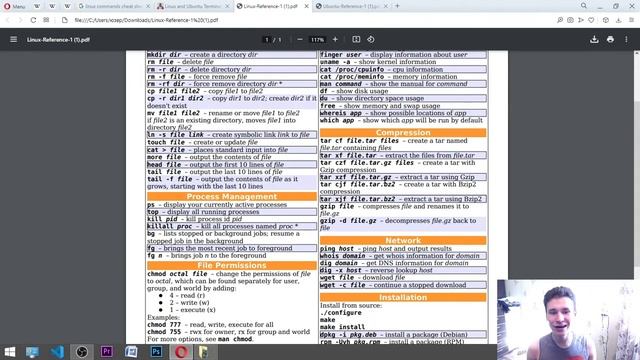
Task: Click the 'uname -a – show kernel information' line
Action: pos(378,62)
